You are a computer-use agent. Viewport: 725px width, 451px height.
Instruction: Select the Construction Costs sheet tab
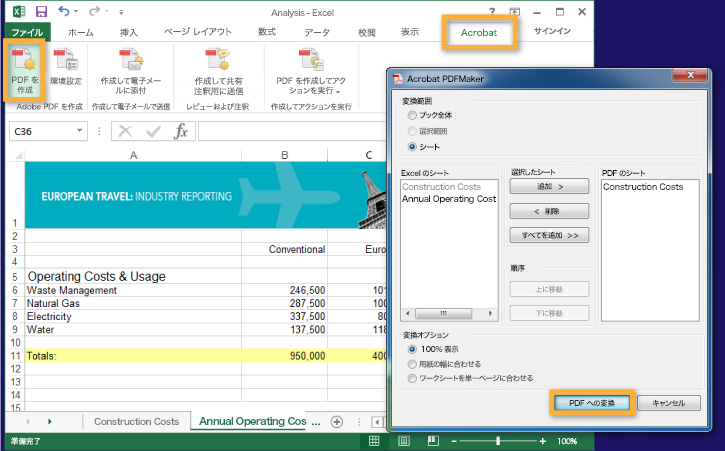[136, 421]
